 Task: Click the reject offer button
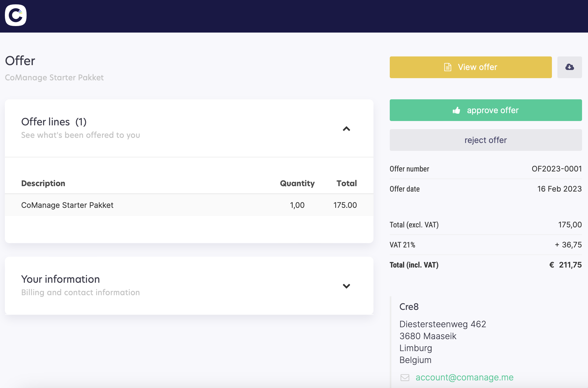point(486,140)
